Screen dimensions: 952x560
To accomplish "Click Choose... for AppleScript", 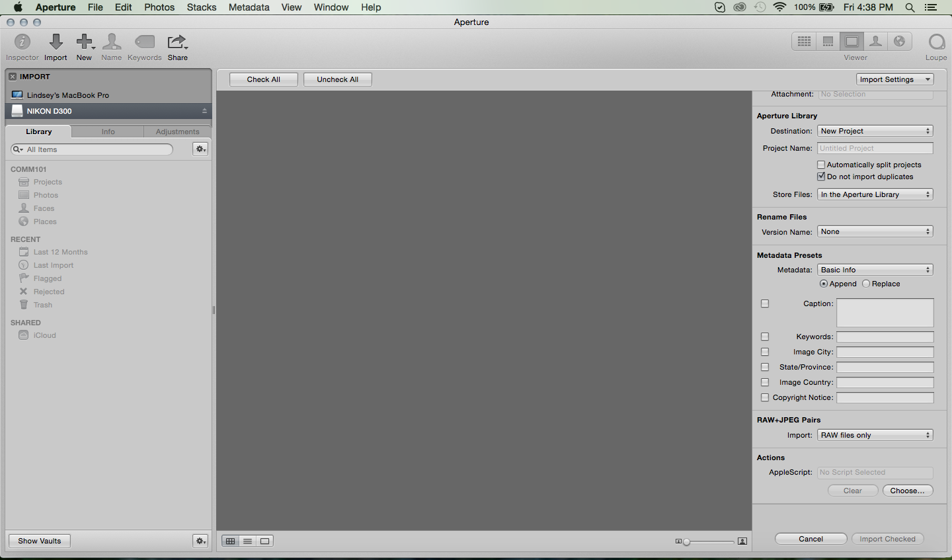I will [908, 491].
